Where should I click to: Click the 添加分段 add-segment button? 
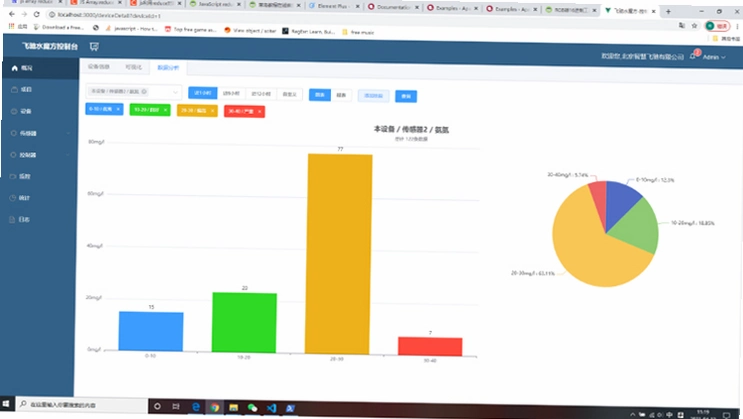point(373,96)
